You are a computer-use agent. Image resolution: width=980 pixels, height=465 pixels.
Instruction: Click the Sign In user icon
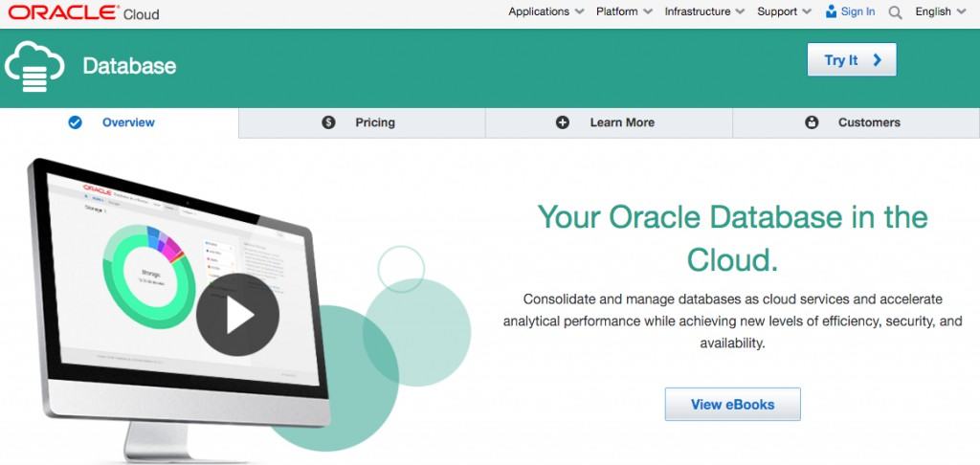pyautogui.click(x=831, y=11)
